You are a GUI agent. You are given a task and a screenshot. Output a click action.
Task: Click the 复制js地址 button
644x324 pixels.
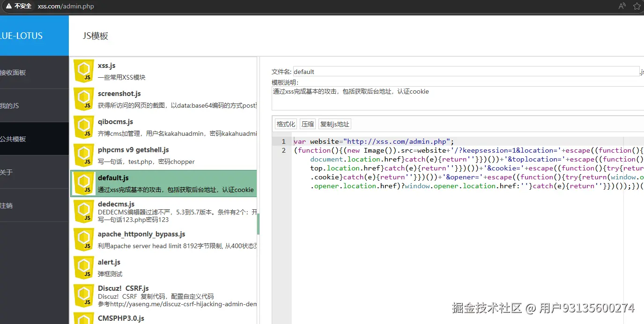pyautogui.click(x=334, y=124)
